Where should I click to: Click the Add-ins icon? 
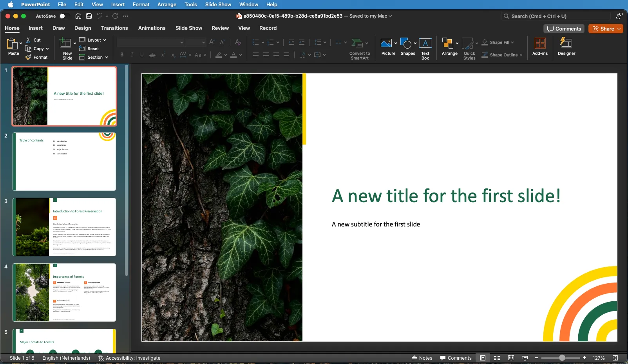539,47
